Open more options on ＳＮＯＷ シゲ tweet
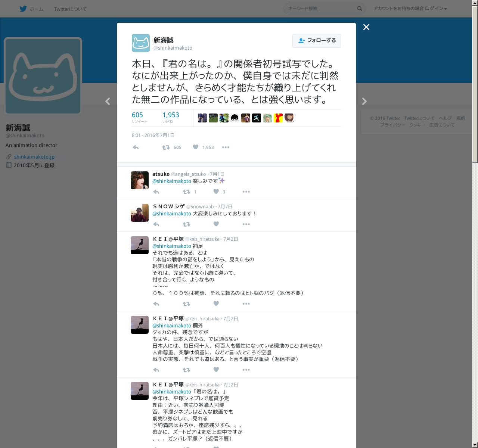 pyautogui.click(x=246, y=224)
